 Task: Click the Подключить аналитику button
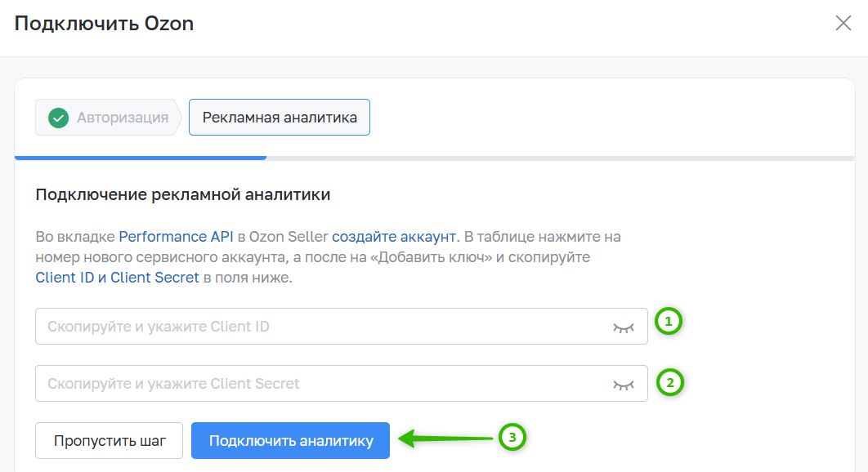pyautogui.click(x=291, y=440)
